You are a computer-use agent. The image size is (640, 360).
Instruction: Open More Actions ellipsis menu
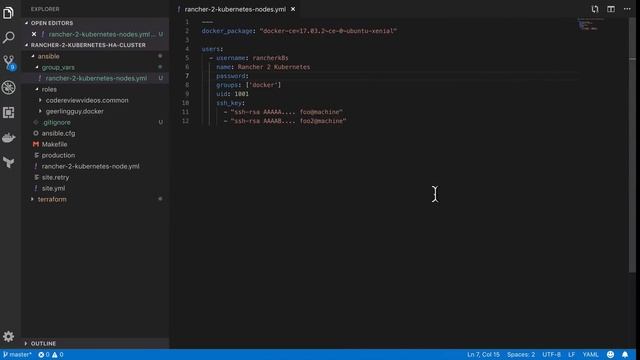627,9
